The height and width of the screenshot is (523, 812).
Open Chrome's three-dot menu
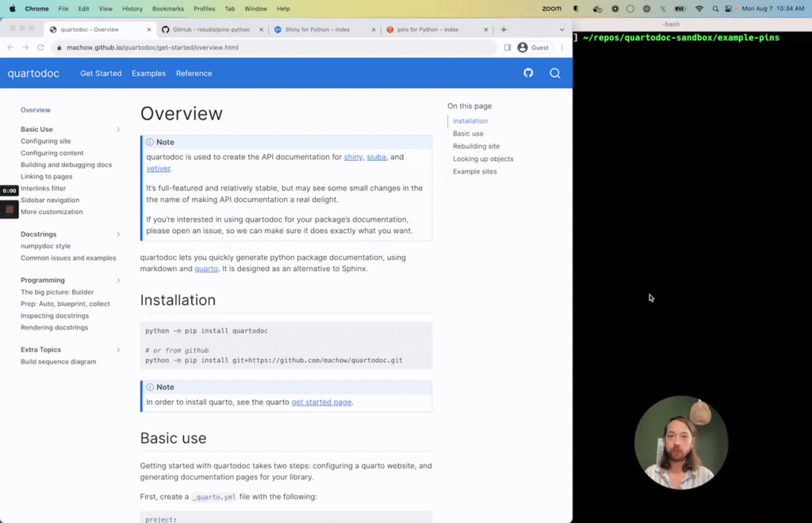point(562,48)
